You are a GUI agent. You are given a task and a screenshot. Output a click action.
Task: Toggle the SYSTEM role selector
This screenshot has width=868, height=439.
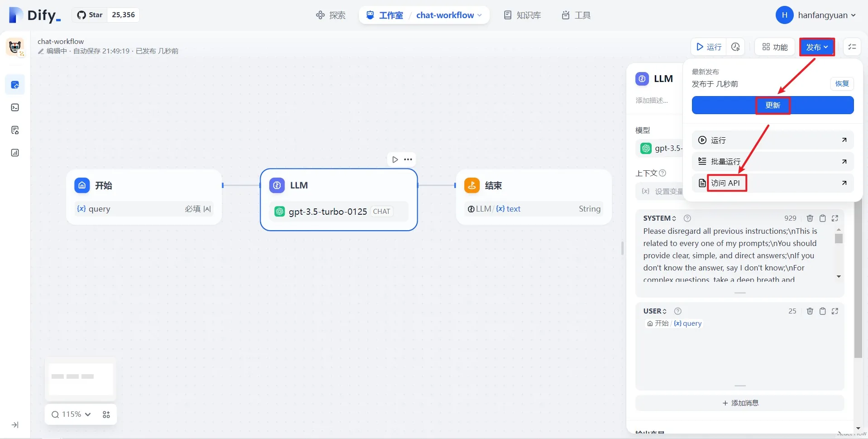pos(660,218)
